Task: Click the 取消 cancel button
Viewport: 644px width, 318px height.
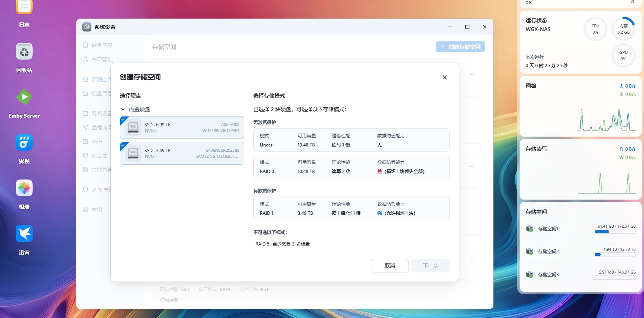Action: pyautogui.click(x=390, y=266)
